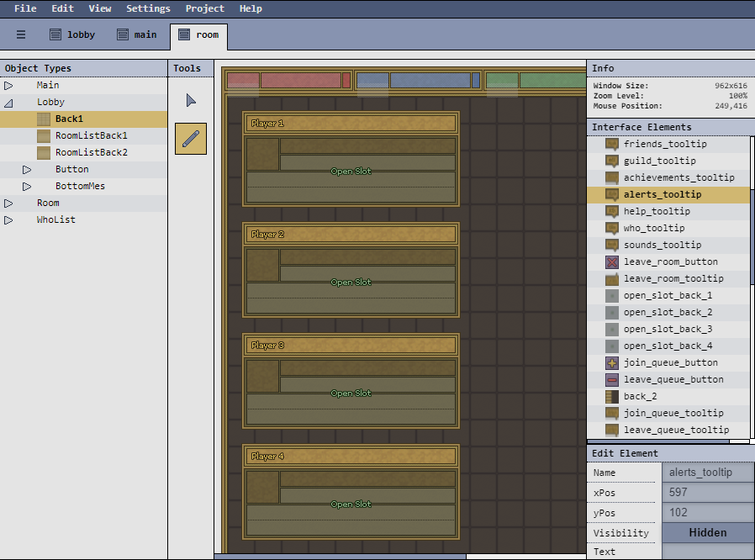Click the RoomListBack1 texture icon

[44, 135]
